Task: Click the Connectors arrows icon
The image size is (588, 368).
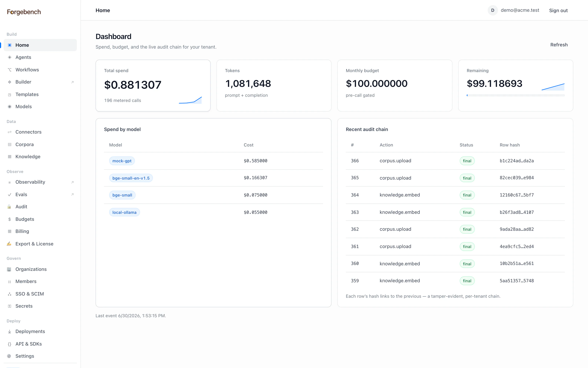Action: [10, 132]
